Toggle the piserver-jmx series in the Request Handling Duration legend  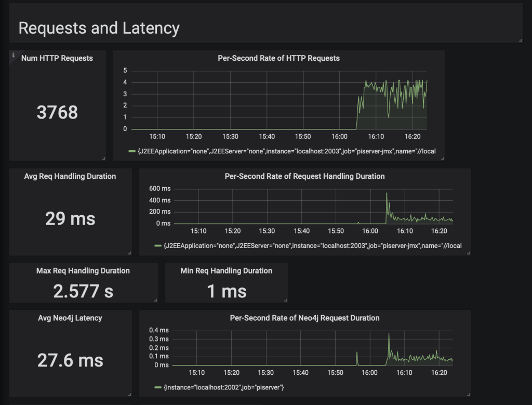click(x=312, y=245)
